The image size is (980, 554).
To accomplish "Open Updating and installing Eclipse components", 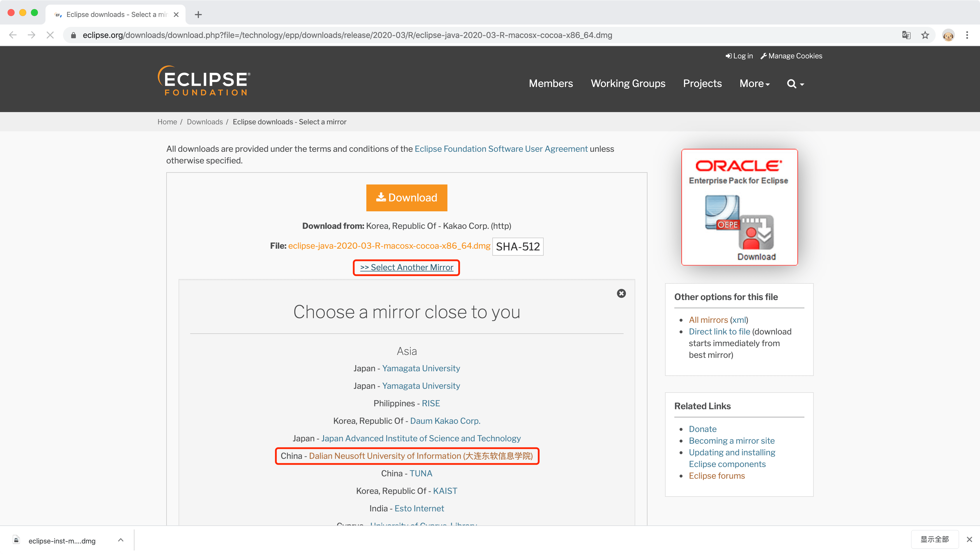I will [731, 458].
